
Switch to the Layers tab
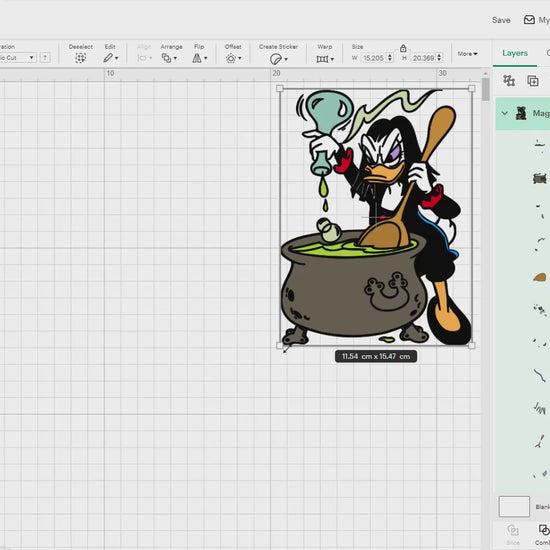click(515, 53)
